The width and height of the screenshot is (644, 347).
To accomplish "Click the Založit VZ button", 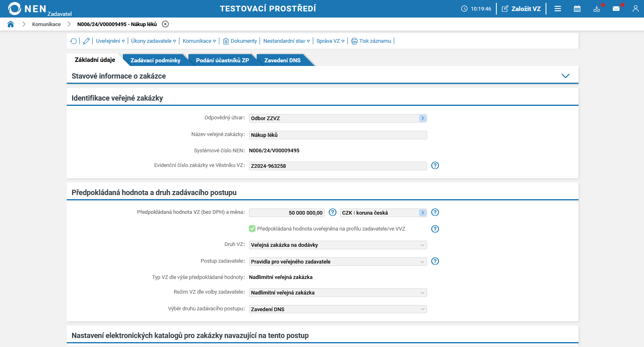I will 521,9.
